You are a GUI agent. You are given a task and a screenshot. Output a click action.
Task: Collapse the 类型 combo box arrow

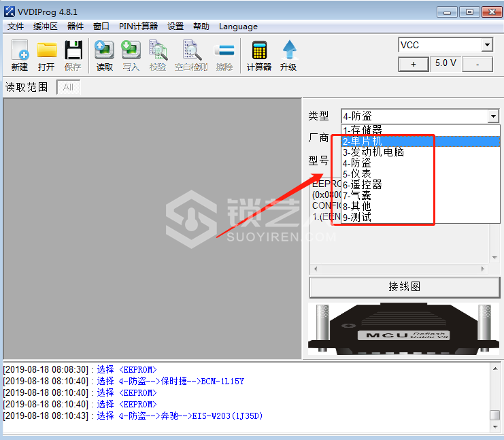[493, 116]
